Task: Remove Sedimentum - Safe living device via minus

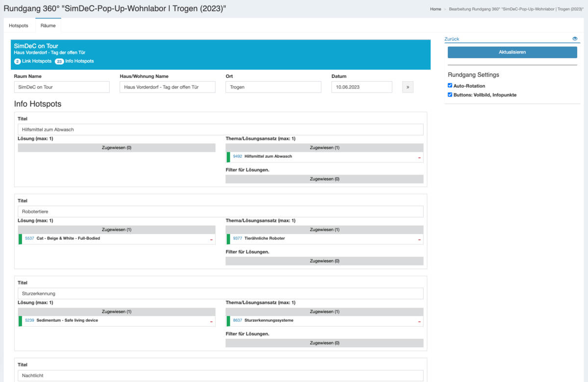Action: tap(212, 322)
